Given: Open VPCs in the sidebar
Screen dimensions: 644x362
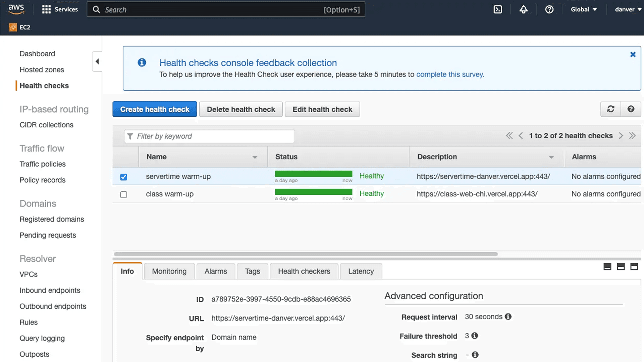Looking at the screenshot, I should (x=29, y=274).
